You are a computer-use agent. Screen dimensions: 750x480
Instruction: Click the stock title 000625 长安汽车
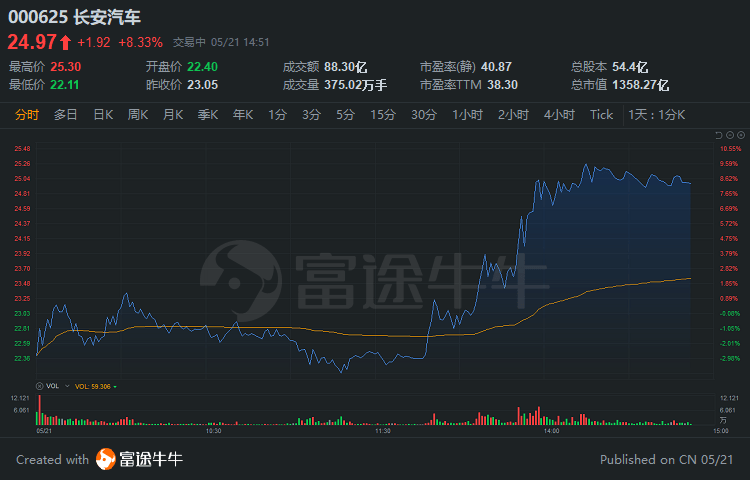(x=74, y=17)
